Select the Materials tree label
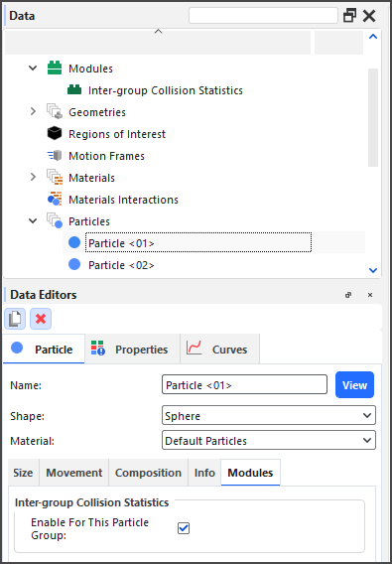 (x=91, y=178)
